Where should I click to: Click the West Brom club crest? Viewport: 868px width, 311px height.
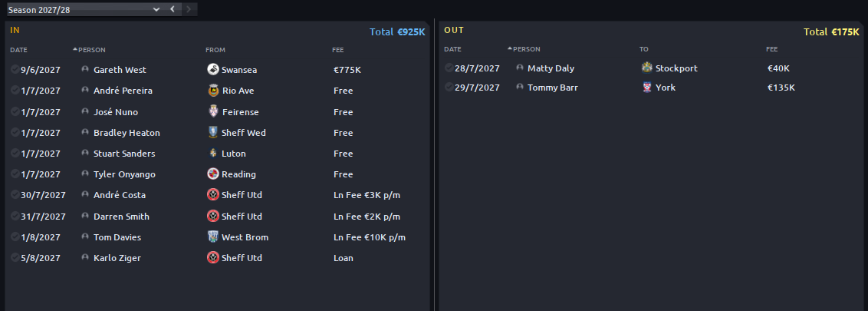(212, 237)
